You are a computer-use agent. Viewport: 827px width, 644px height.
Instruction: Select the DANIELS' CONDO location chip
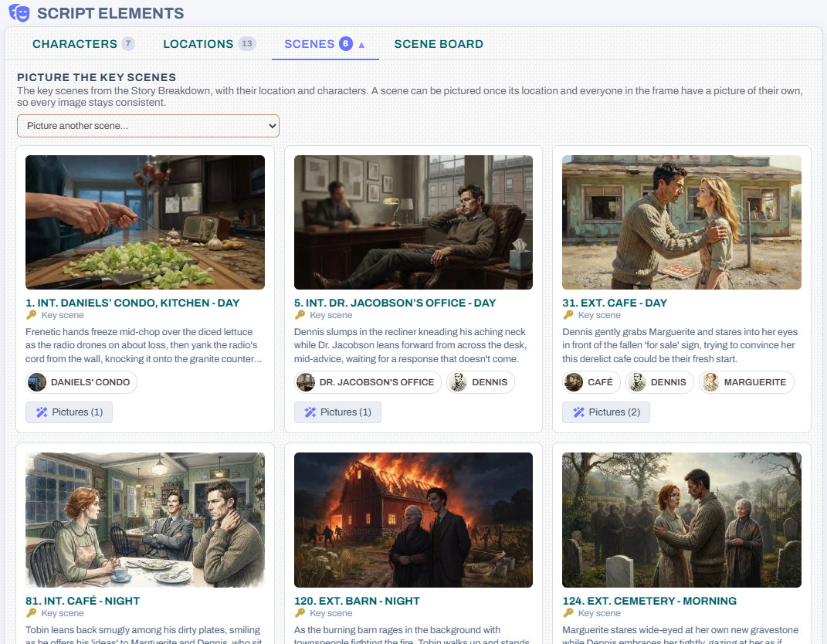tap(81, 382)
